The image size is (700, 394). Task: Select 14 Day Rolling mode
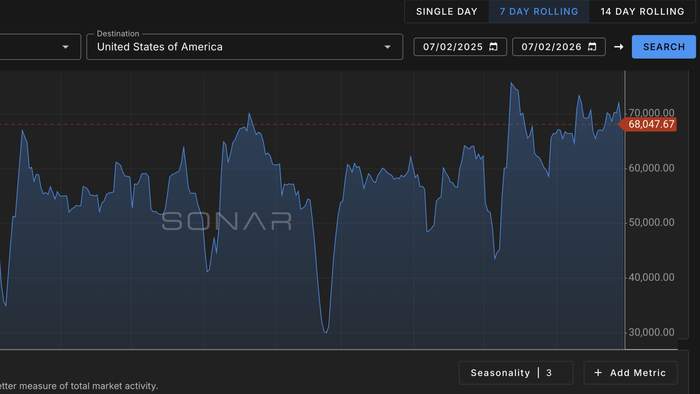642,12
